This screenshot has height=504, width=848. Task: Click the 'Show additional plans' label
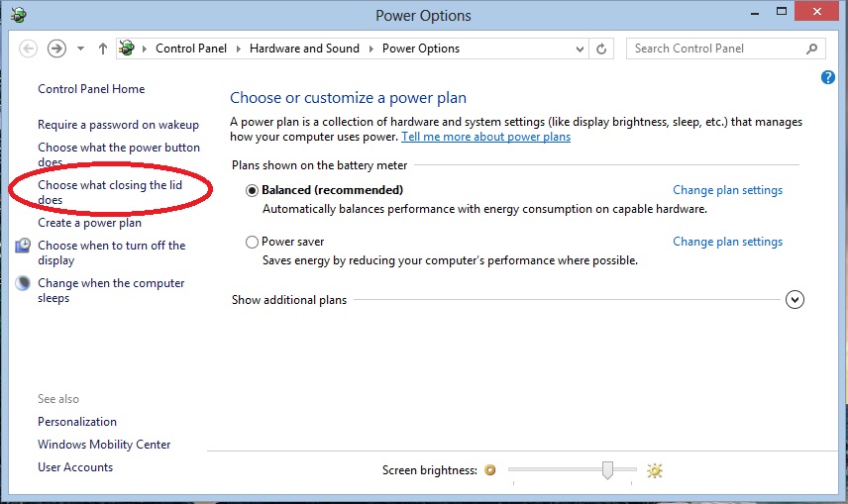[289, 300]
